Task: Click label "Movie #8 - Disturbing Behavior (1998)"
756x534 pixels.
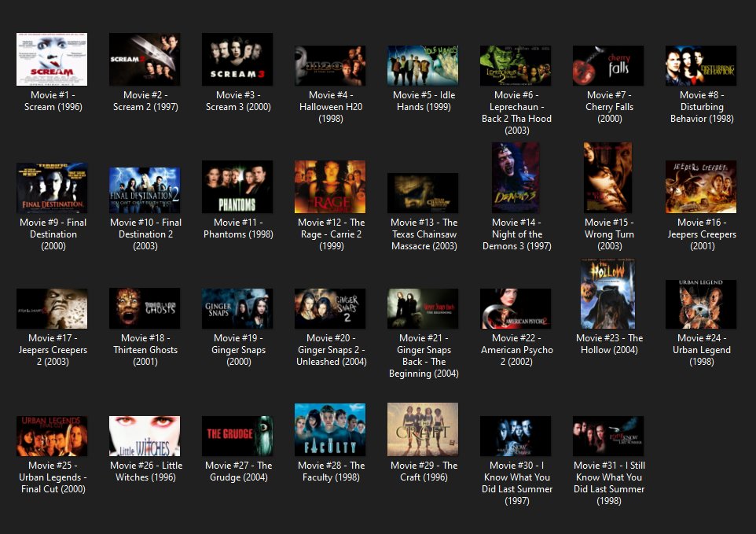Action: point(702,107)
